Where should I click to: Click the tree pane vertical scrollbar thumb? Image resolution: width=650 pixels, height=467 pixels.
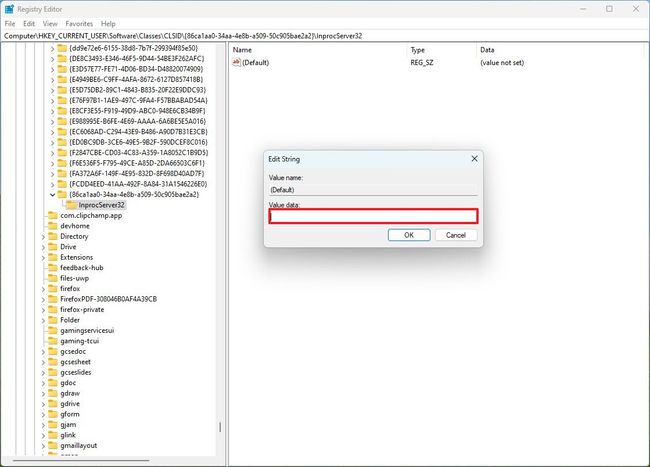220,427
